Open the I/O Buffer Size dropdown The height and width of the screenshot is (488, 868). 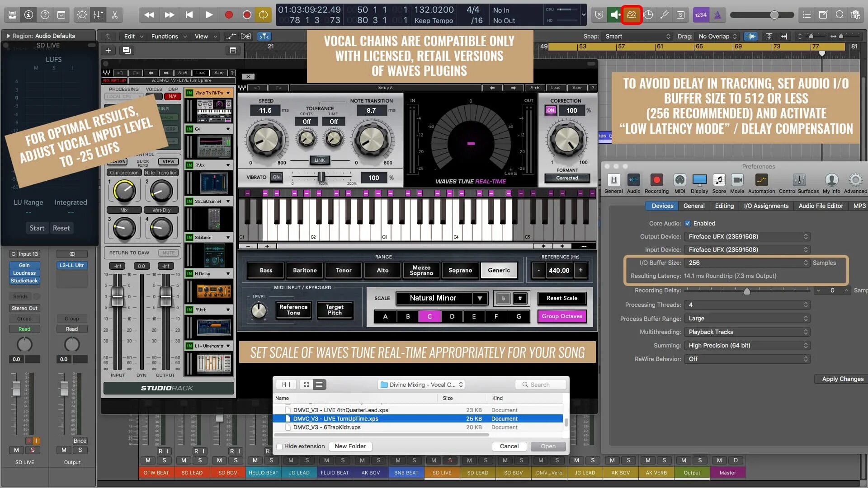pyautogui.click(x=747, y=263)
